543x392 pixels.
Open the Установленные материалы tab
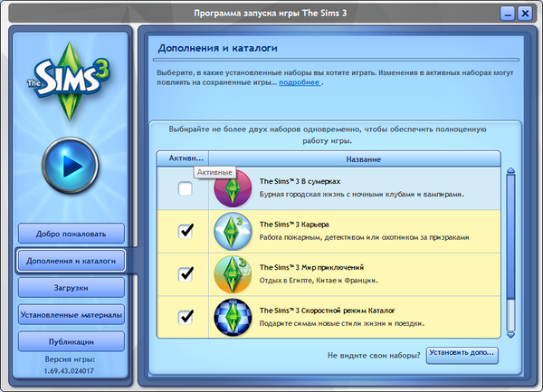pos(70,314)
